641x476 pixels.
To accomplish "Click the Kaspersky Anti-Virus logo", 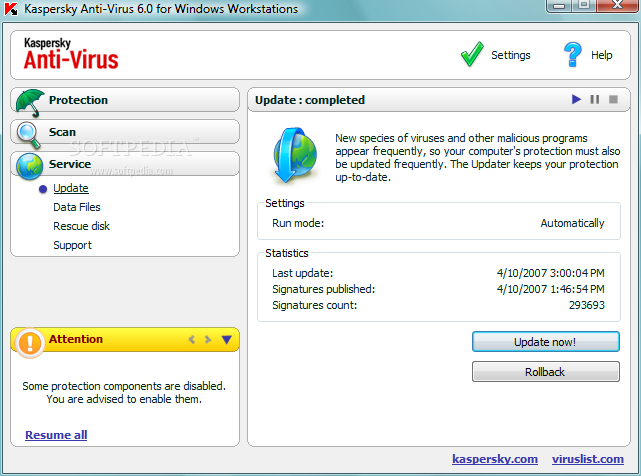I will pos(71,54).
